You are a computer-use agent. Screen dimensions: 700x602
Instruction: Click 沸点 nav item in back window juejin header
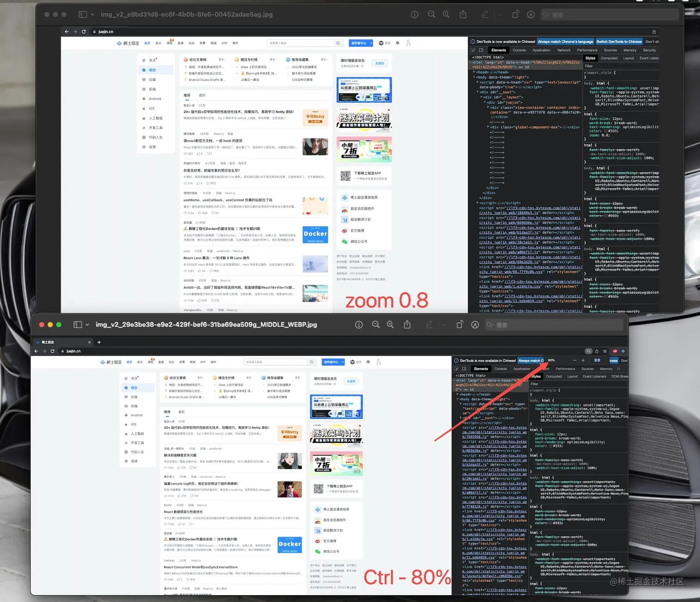(158, 43)
